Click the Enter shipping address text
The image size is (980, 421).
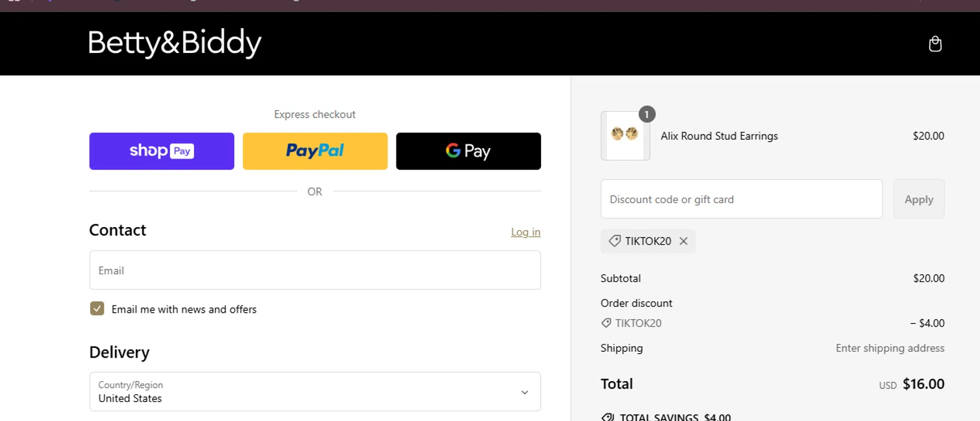(x=890, y=348)
